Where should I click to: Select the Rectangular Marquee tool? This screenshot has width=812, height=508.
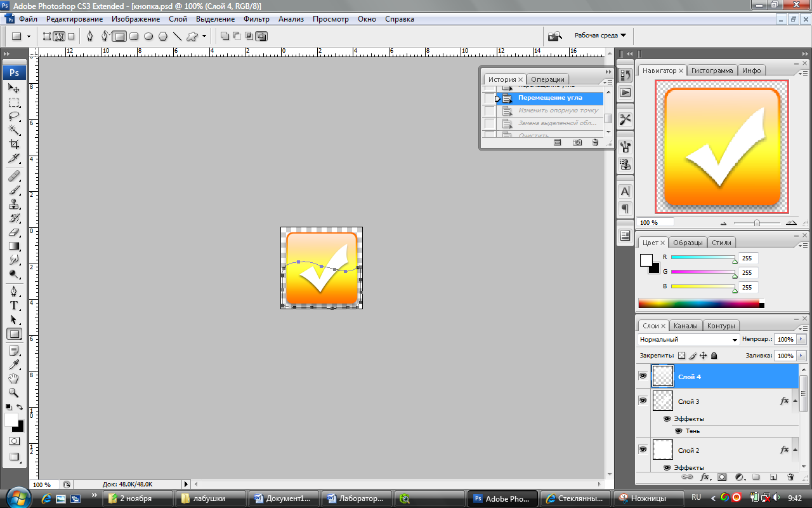click(x=14, y=103)
